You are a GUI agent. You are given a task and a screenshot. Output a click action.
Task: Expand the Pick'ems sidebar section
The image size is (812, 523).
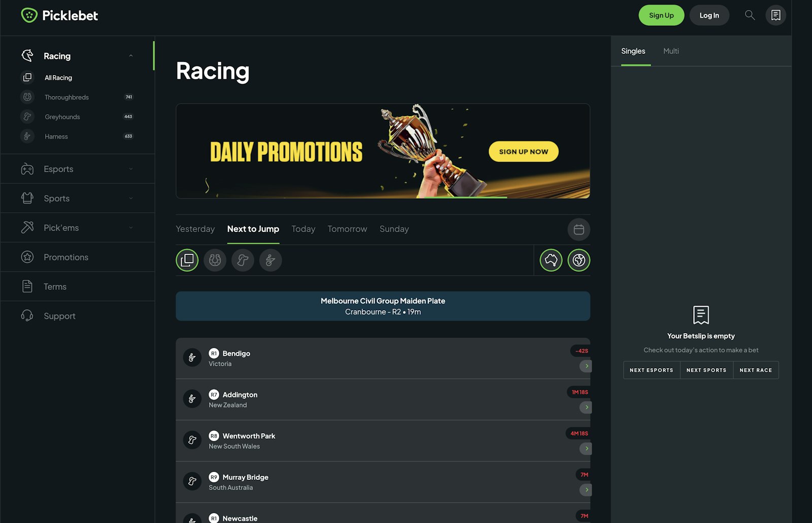[x=78, y=228]
